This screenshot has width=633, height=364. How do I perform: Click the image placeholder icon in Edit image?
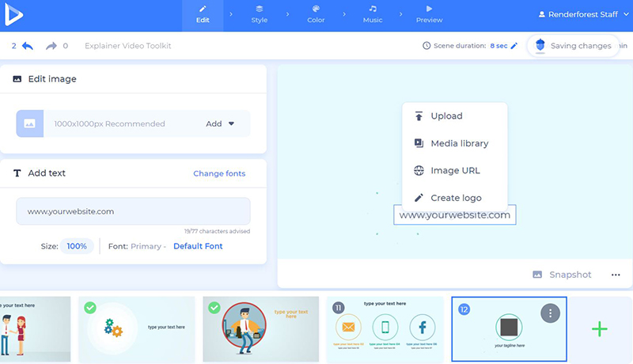click(x=30, y=123)
